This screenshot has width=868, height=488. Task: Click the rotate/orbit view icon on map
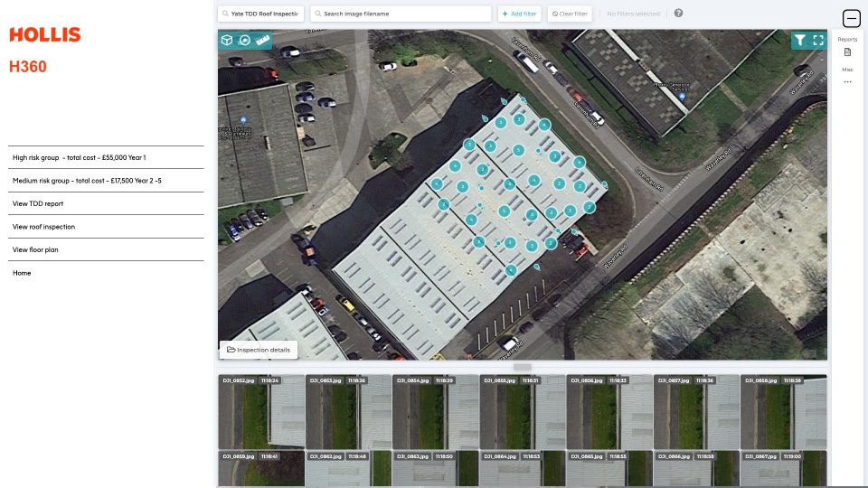click(x=244, y=40)
